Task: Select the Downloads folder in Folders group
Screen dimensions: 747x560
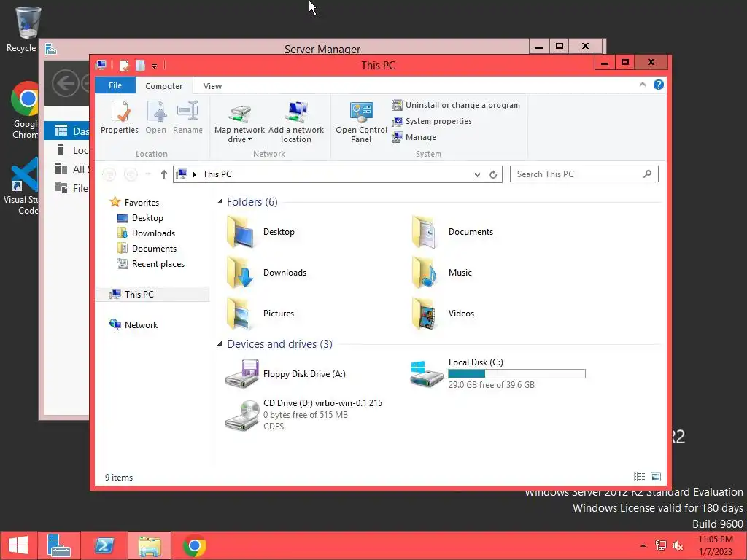Action: pos(267,273)
